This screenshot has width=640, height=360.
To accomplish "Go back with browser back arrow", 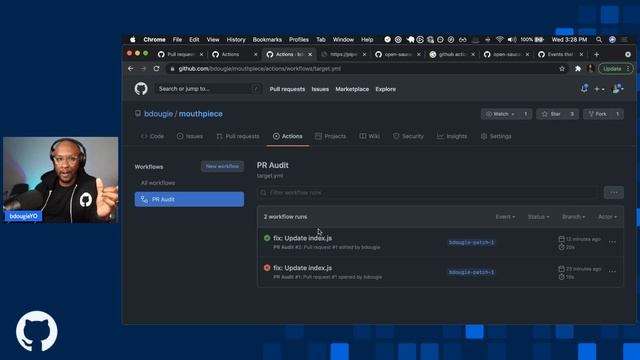I will 131,69.
